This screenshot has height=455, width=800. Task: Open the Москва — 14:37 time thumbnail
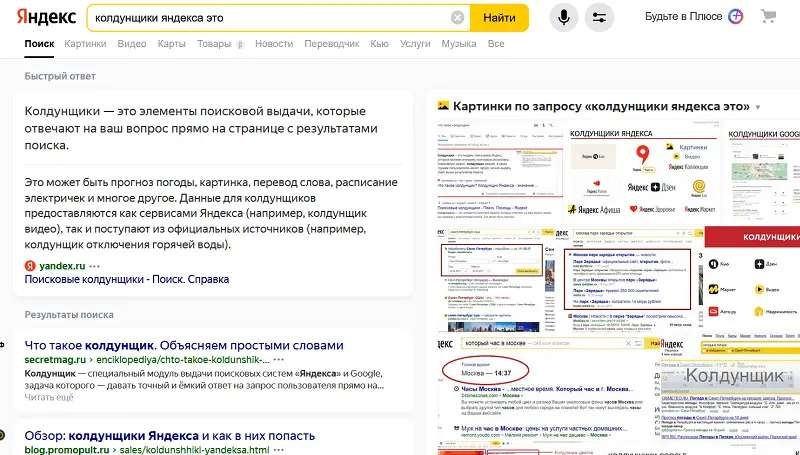click(x=549, y=386)
